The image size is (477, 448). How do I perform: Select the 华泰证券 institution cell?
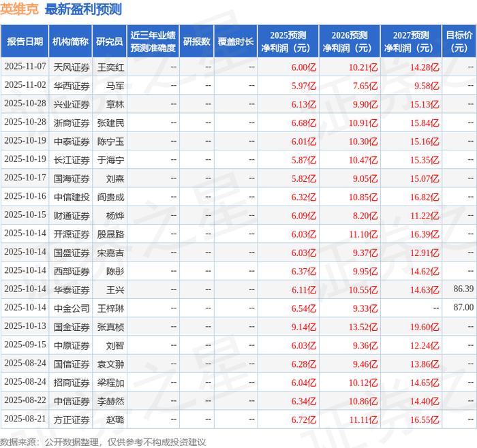72,289
